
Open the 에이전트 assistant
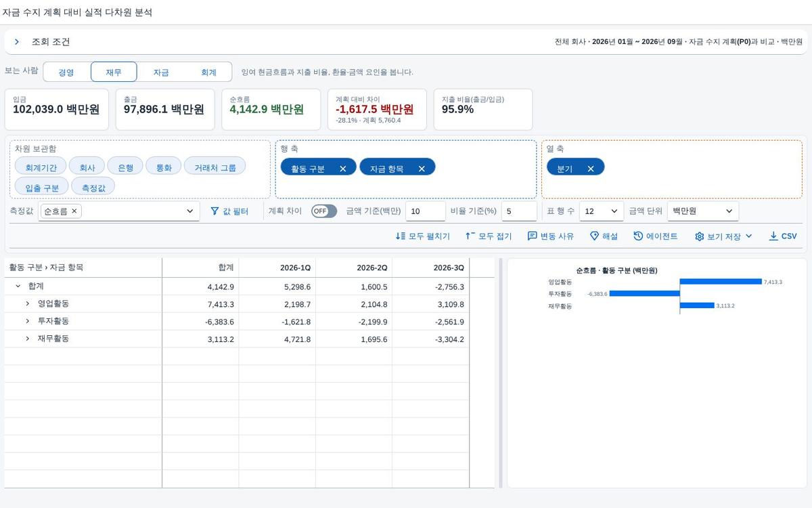click(x=656, y=236)
